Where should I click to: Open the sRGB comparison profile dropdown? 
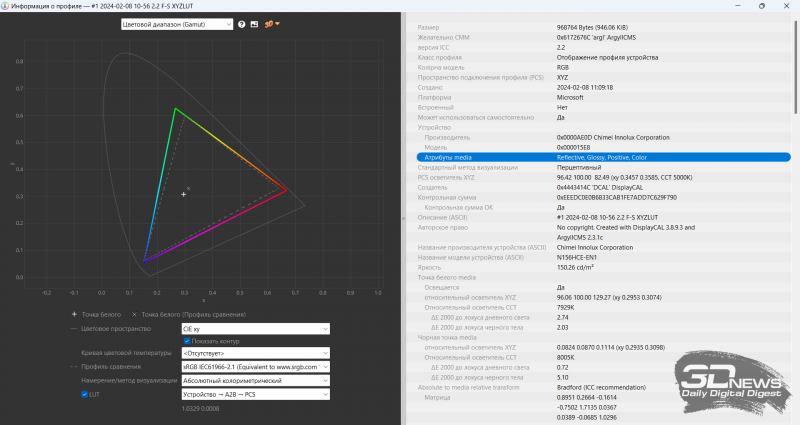[255, 367]
